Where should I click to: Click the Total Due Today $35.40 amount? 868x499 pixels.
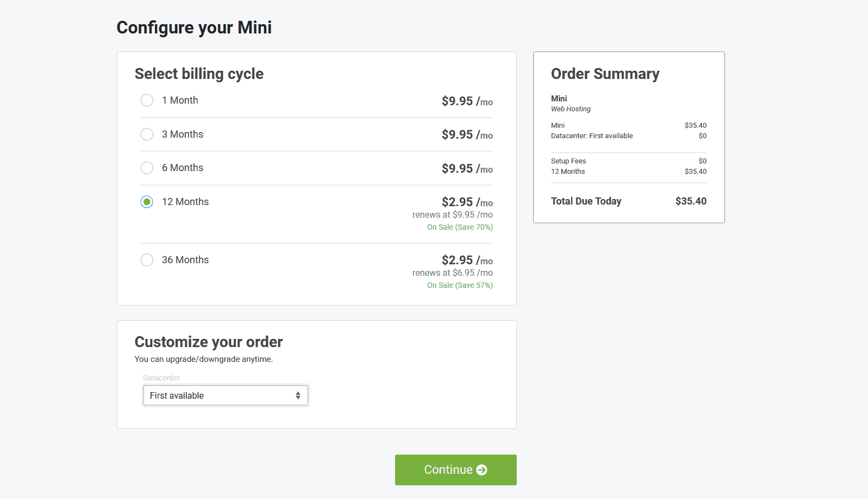[690, 201]
